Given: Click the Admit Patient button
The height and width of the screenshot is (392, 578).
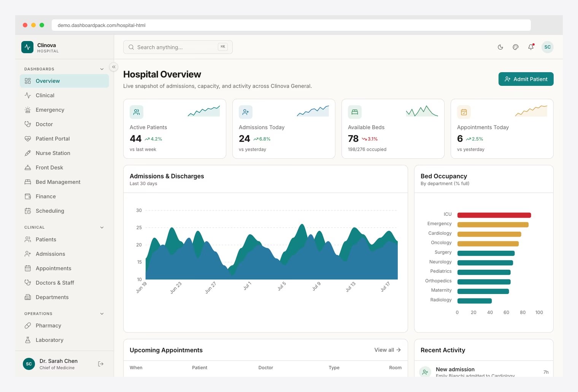Looking at the screenshot, I should point(526,79).
